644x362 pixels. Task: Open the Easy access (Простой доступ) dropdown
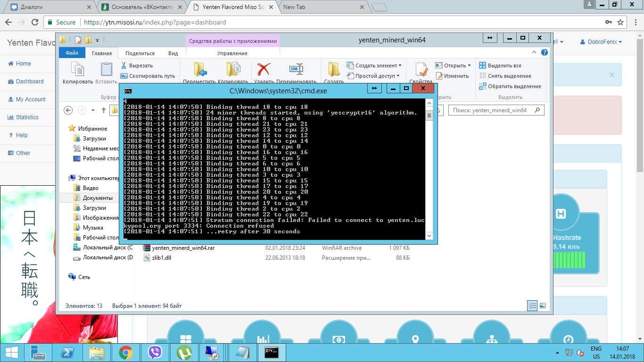click(373, 76)
